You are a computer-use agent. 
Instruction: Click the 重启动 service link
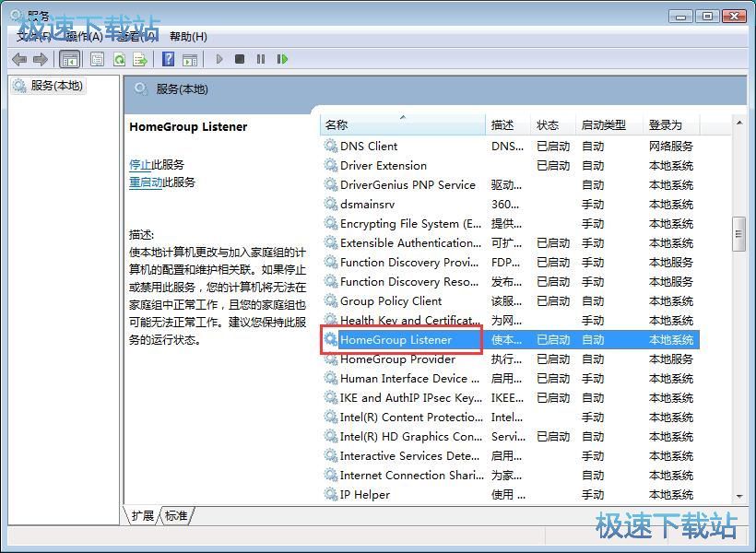point(146,182)
